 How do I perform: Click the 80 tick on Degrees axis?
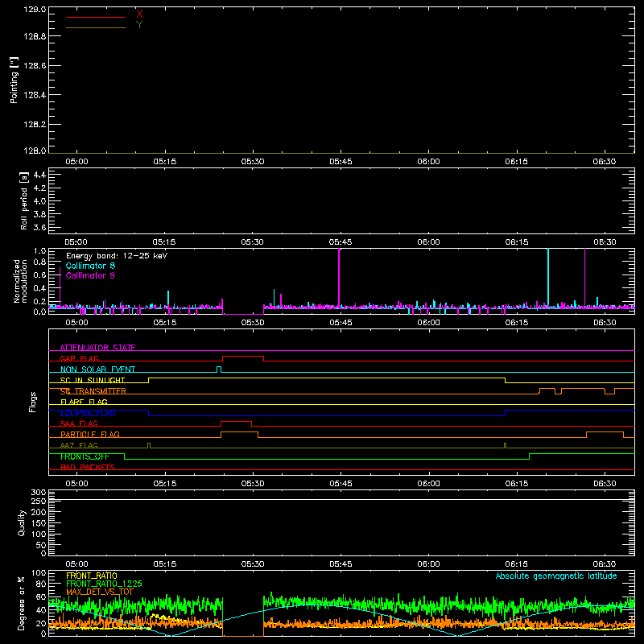(41, 584)
